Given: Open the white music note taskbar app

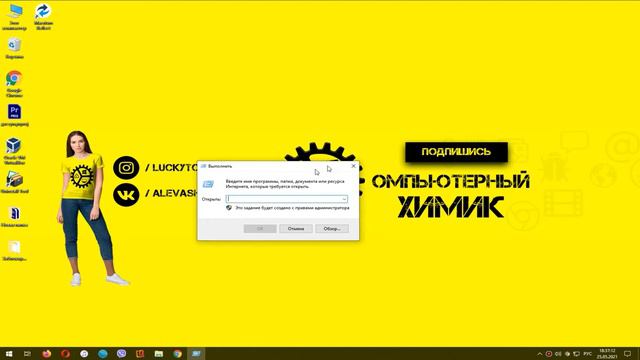Looking at the screenshot, I should pyautogui.click(x=84, y=354).
